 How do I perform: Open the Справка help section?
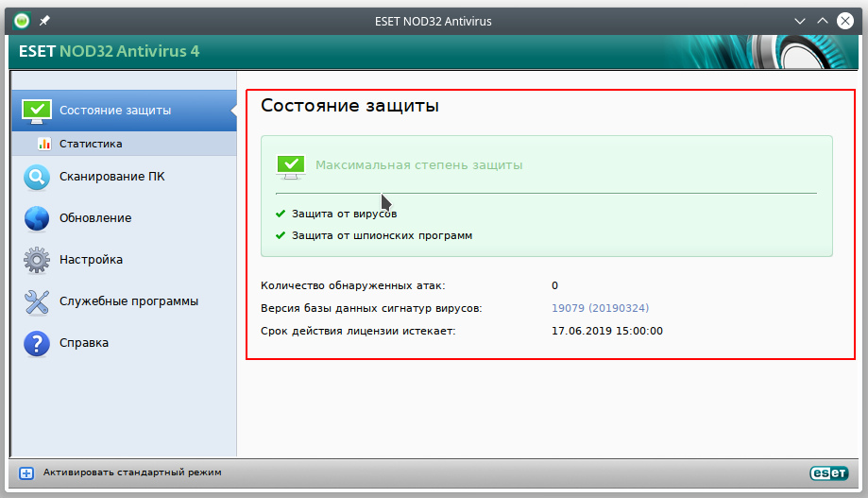coord(84,343)
